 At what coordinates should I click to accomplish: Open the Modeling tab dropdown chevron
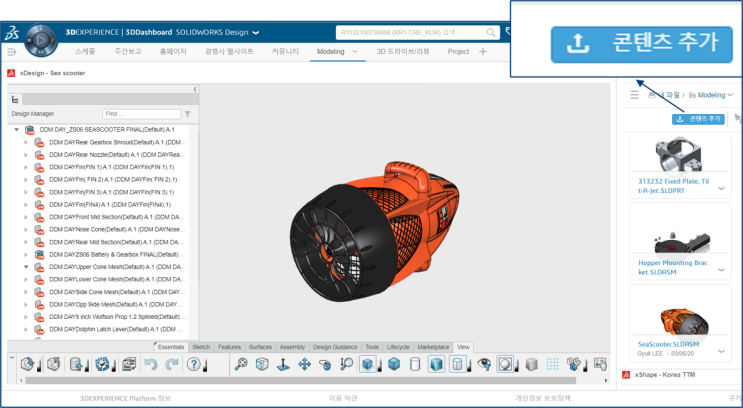[354, 52]
